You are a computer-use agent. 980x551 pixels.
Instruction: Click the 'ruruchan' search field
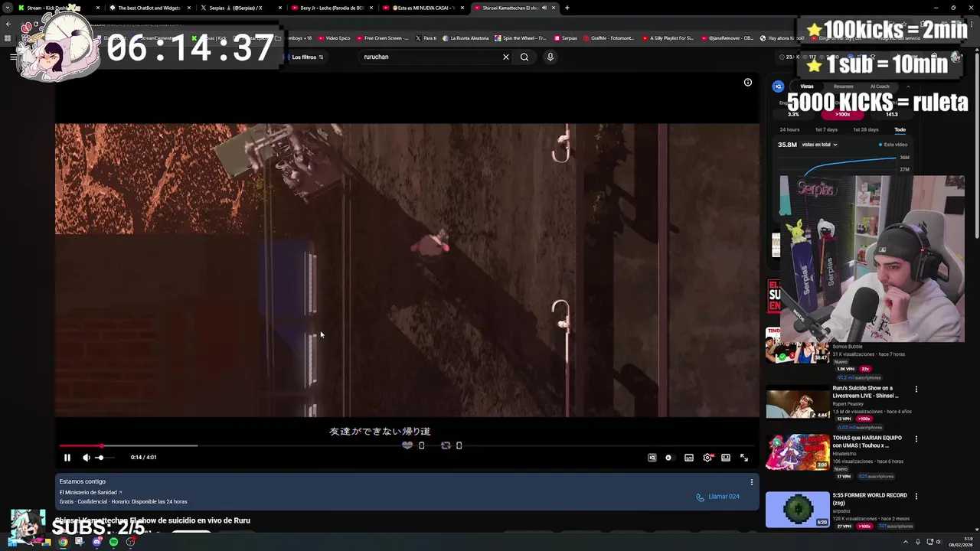pos(429,57)
